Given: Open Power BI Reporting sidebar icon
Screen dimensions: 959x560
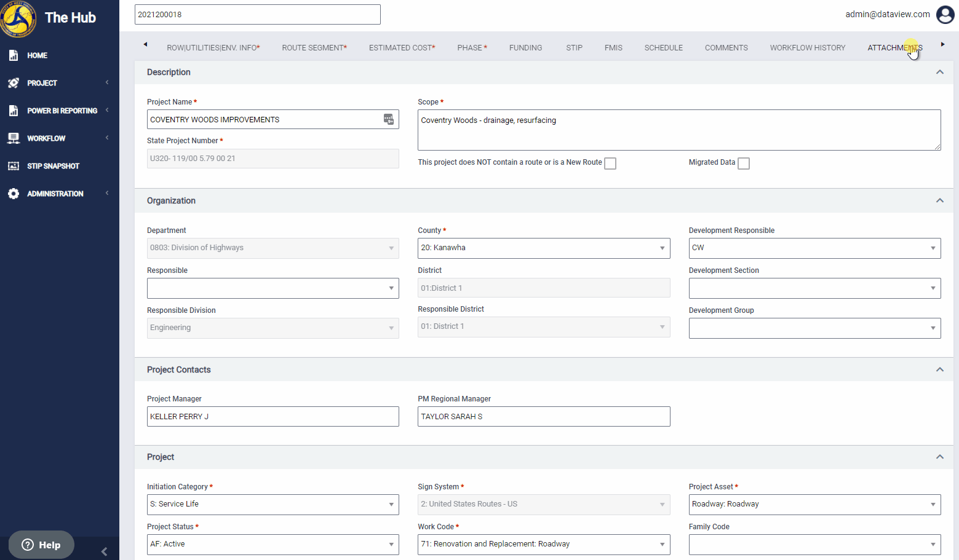Looking at the screenshot, I should tap(14, 111).
